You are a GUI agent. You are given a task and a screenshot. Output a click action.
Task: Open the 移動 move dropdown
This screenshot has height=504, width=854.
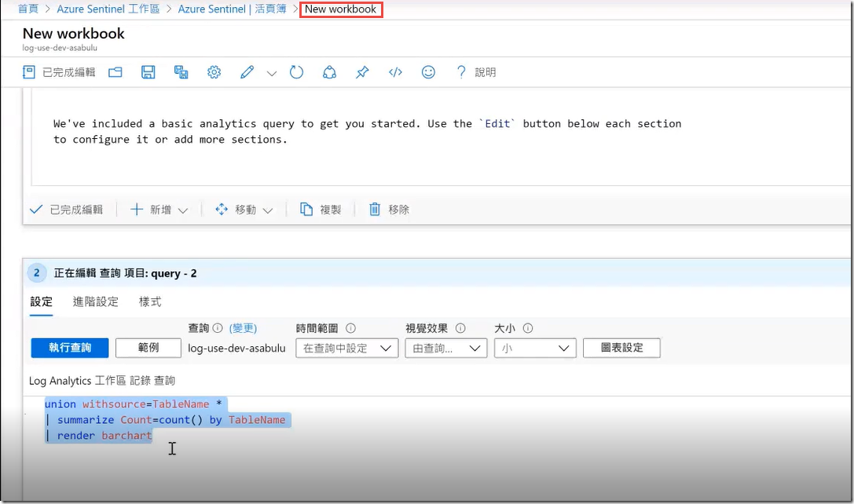[x=244, y=210]
